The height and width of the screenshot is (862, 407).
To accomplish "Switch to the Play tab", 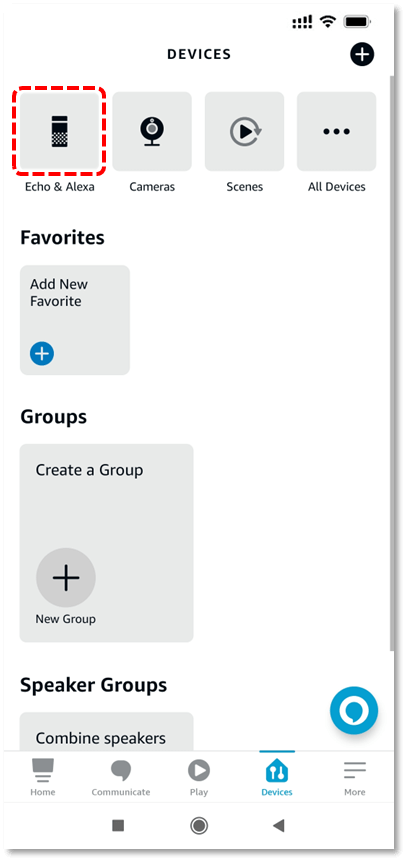I will click(199, 777).
